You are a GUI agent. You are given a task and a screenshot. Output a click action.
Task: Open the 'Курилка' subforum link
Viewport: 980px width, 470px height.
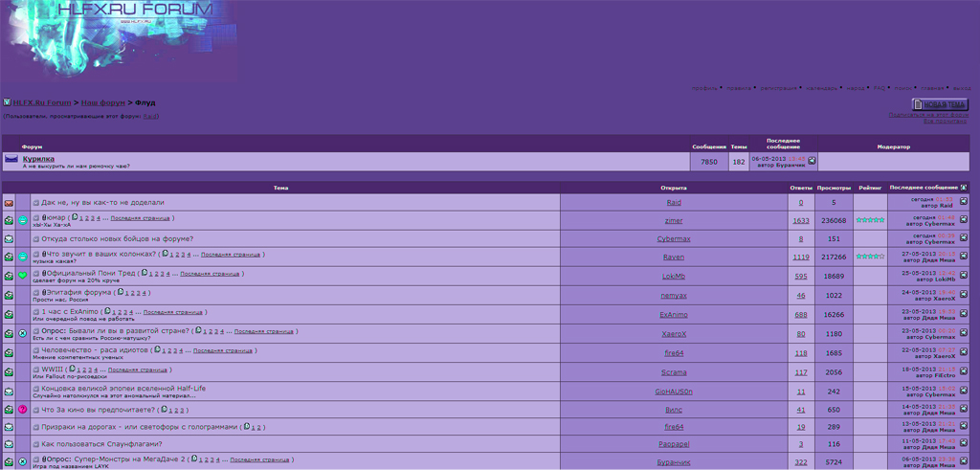coord(38,159)
